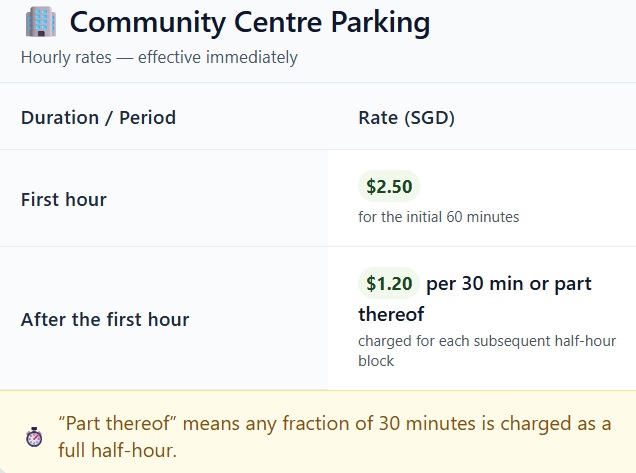Click the green $2.50 rate badge
The image size is (636, 473).
click(x=388, y=186)
